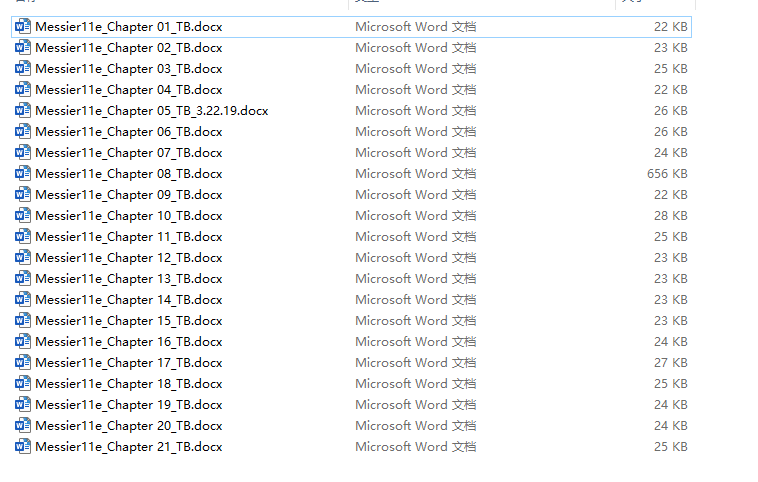
Task: Select file name Messier11e_Chapter 09_TB.docx
Action: 129,195
